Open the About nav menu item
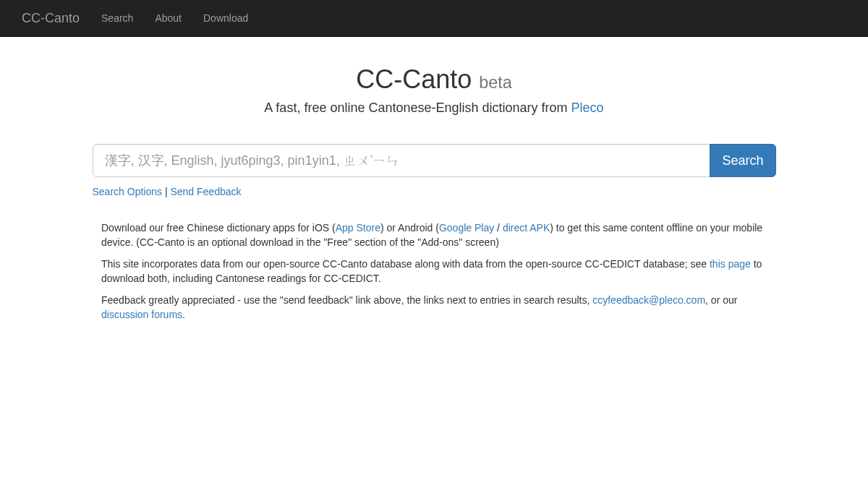The height and width of the screenshot is (488, 868). [168, 18]
